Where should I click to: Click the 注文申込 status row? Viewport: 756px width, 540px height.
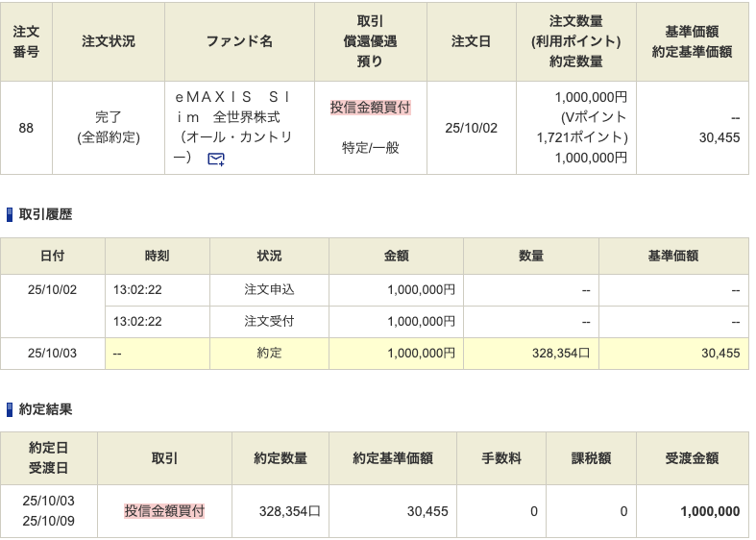269,290
